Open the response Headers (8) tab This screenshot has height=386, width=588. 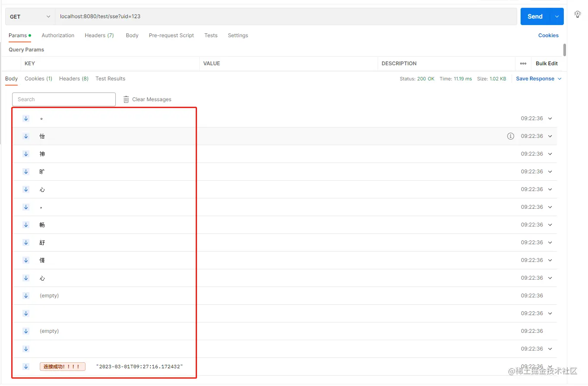(x=74, y=79)
